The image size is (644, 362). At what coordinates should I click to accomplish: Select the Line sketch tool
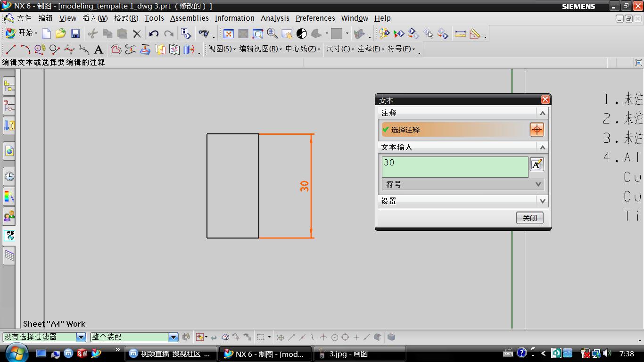11,49
